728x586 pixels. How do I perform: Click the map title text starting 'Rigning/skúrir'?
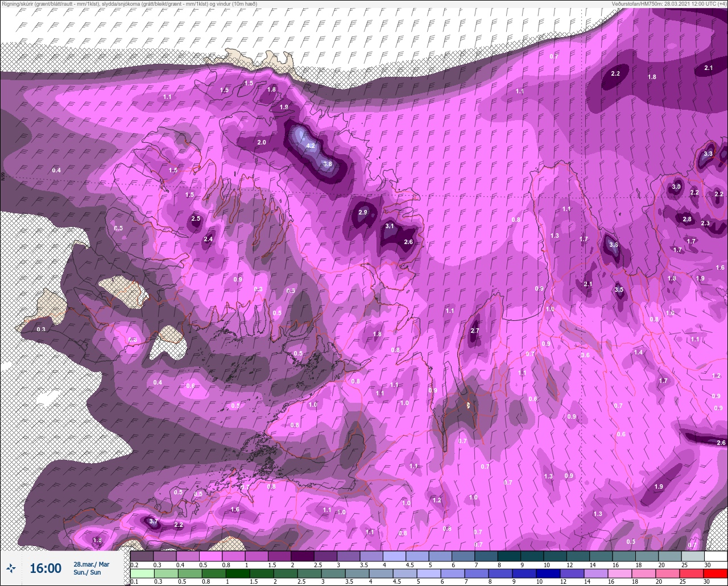(x=129, y=4)
